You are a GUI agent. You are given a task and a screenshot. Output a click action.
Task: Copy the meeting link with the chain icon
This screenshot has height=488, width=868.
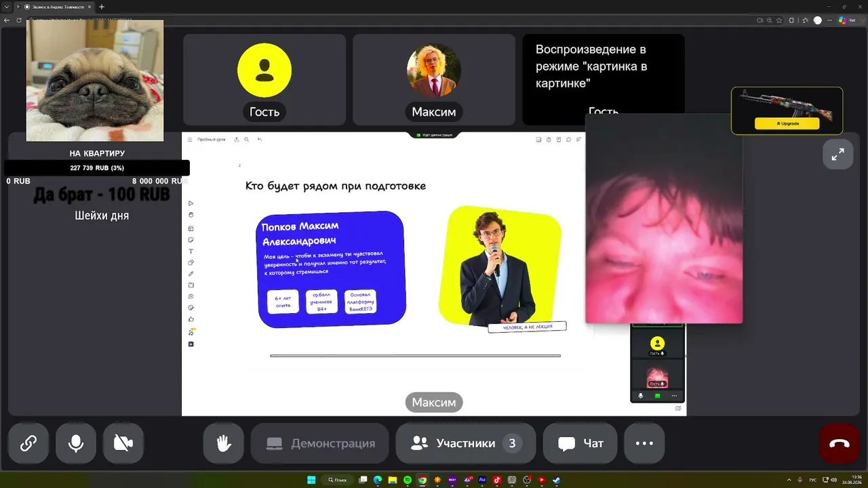(x=28, y=443)
